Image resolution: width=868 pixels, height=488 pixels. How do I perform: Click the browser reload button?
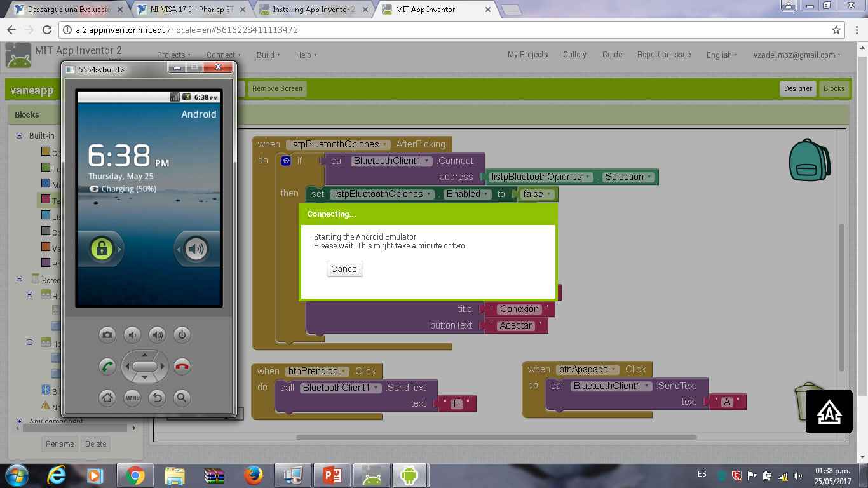(x=46, y=30)
